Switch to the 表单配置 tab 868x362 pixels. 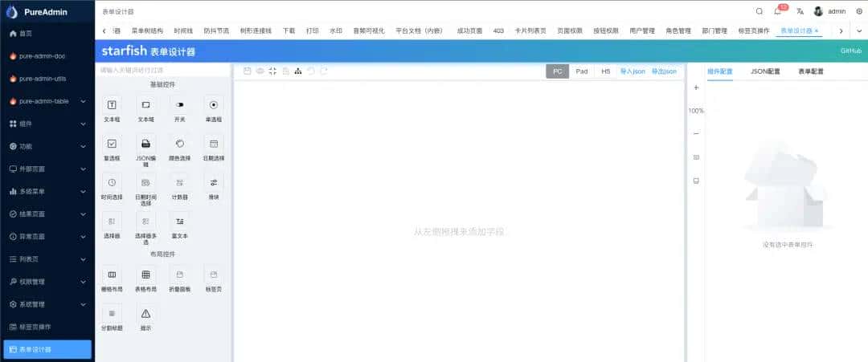click(810, 71)
